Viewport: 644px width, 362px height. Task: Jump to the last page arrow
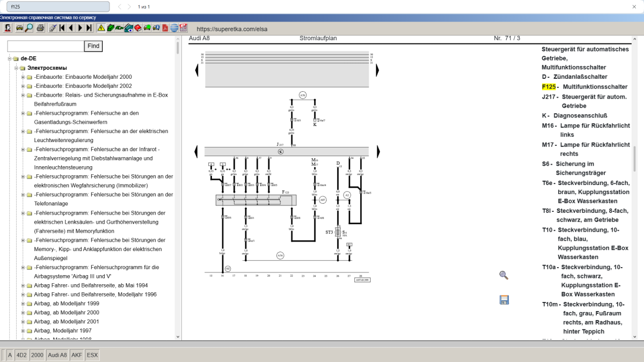pyautogui.click(x=89, y=28)
